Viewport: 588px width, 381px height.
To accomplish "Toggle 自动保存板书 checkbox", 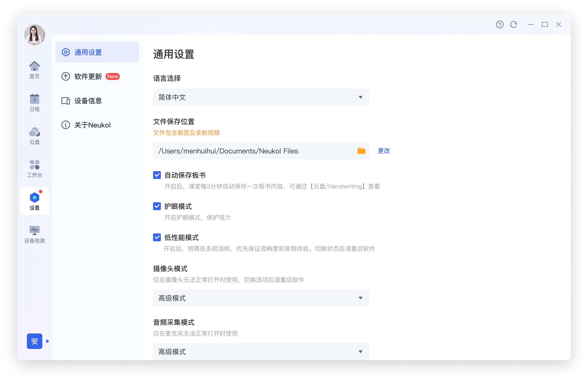I will point(157,175).
